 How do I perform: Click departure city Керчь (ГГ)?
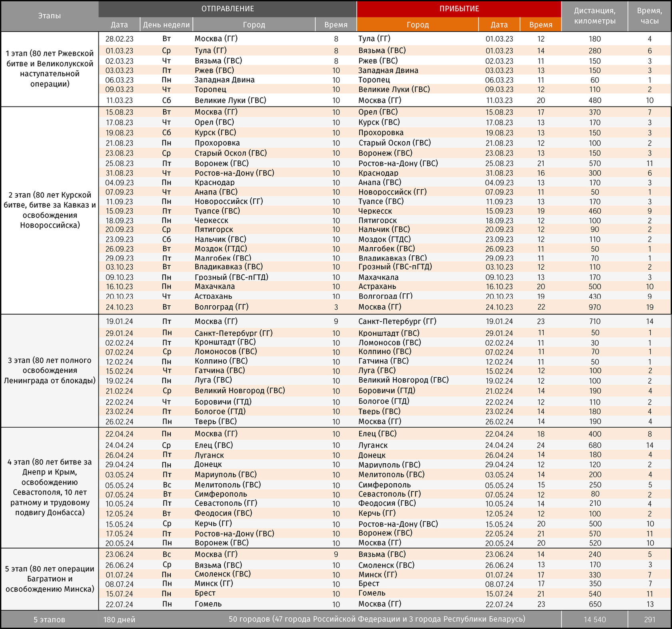pyautogui.click(x=213, y=524)
